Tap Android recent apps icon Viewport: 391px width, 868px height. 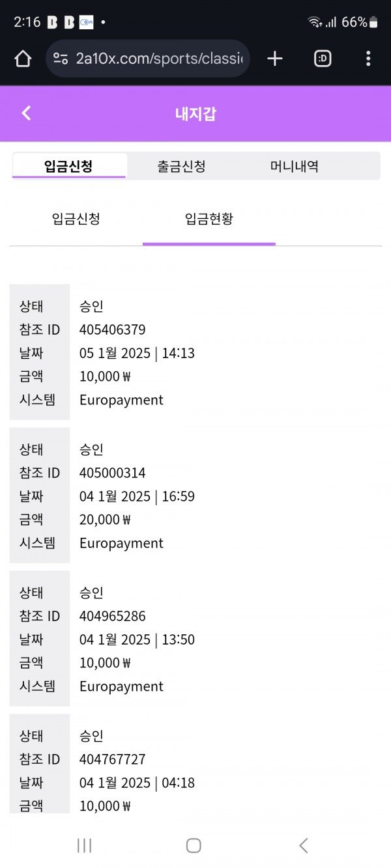point(84,845)
